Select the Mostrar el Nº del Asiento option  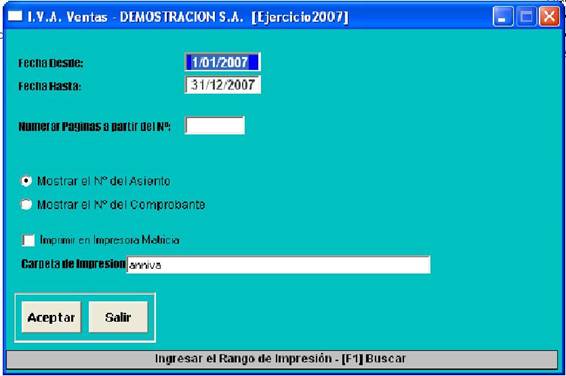(x=26, y=181)
